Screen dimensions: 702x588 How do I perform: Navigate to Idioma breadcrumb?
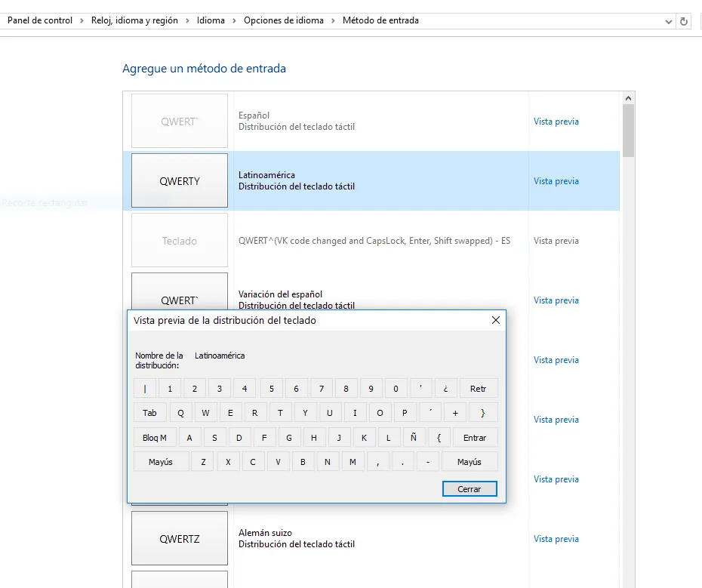point(211,20)
